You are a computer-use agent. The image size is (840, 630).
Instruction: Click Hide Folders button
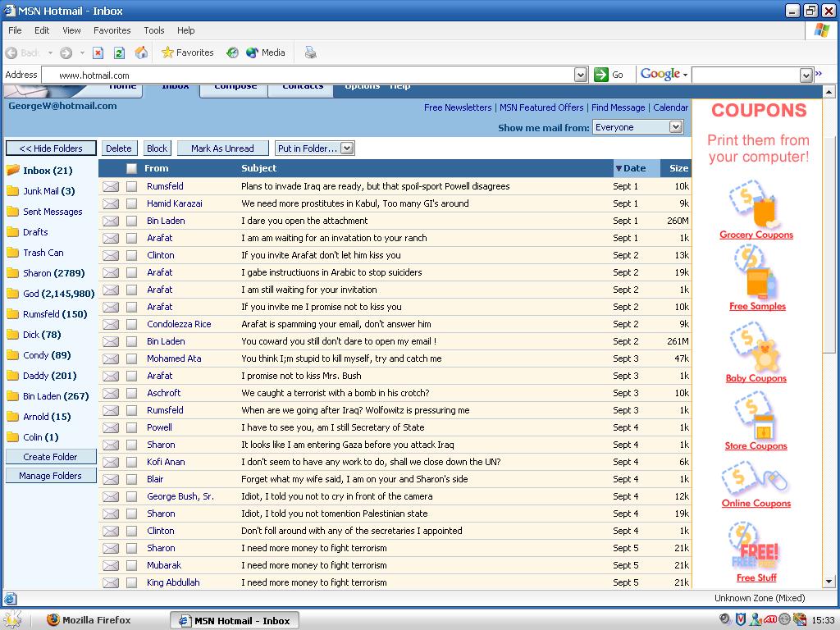pos(51,148)
